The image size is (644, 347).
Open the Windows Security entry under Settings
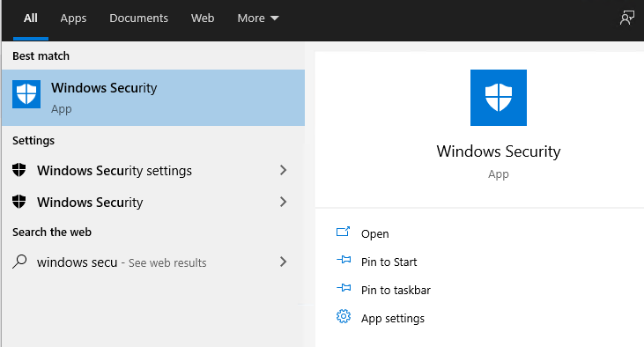click(x=153, y=202)
